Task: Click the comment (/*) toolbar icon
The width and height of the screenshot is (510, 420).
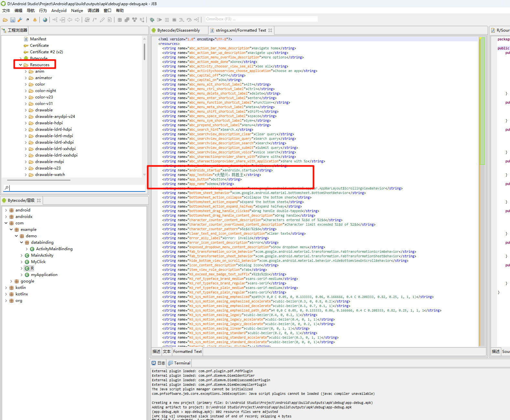Action: [x=95, y=20]
